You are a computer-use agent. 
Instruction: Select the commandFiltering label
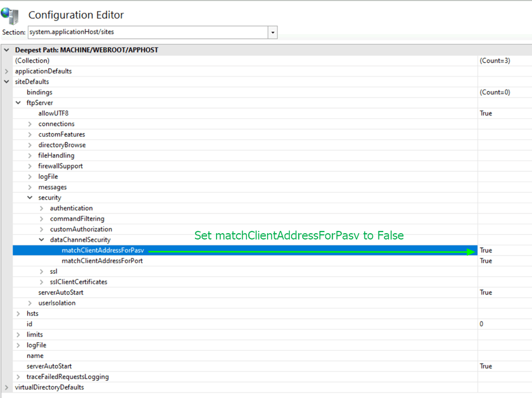coord(77,219)
